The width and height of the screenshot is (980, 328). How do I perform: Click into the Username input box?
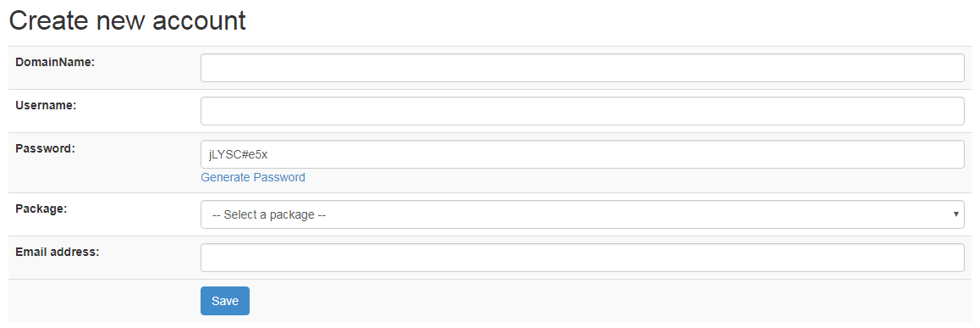pos(582,111)
